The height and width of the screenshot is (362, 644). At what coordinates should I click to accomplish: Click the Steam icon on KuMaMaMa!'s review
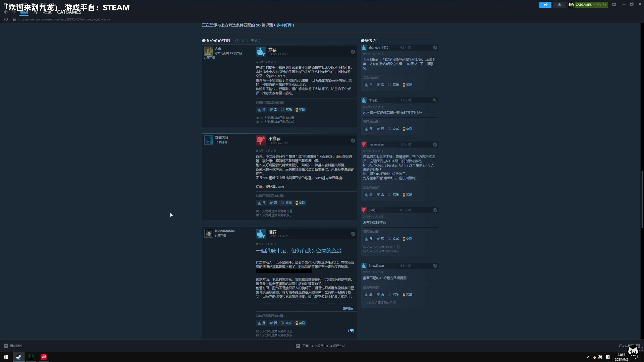tap(353, 234)
